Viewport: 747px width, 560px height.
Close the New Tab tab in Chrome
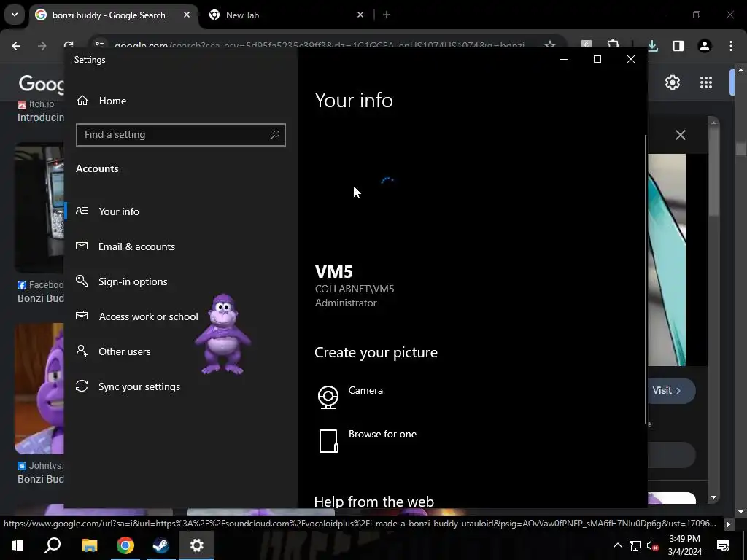pos(360,15)
